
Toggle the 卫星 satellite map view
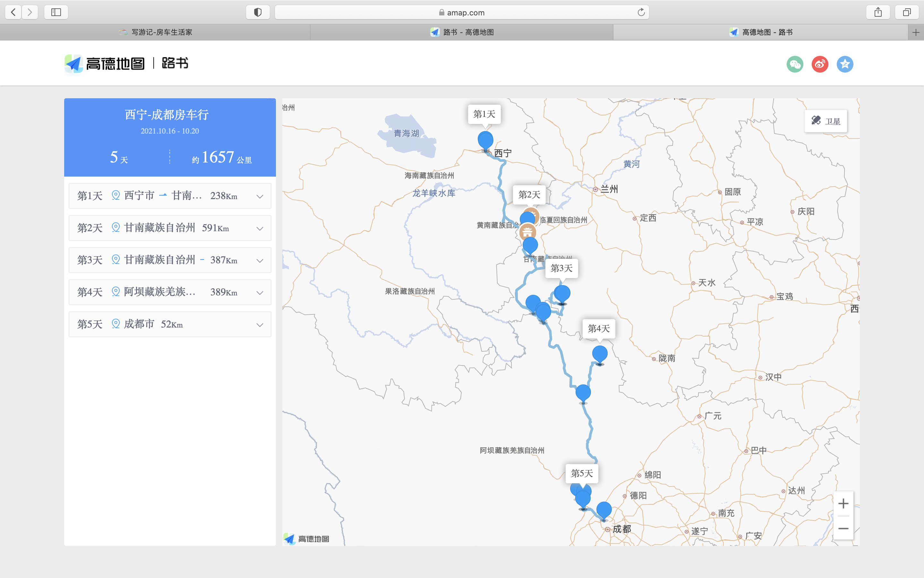click(826, 121)
